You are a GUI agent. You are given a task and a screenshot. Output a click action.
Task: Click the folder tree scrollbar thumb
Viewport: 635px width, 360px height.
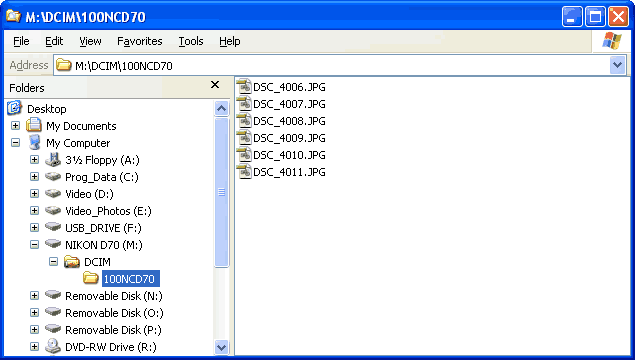[x=222, y=192]
